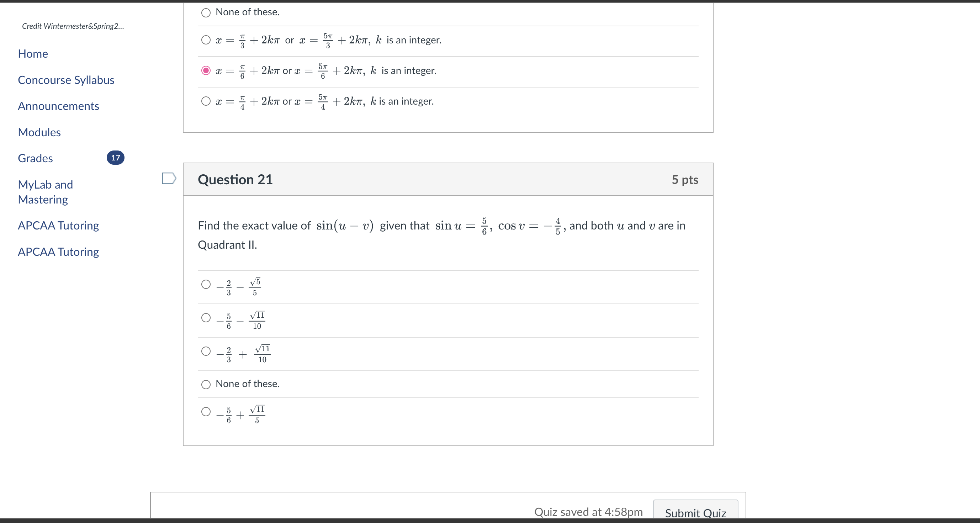Open Concourse Syllabus
This screenshot has width=980, height=523.
pyautogui.click(x=66, y=80)
